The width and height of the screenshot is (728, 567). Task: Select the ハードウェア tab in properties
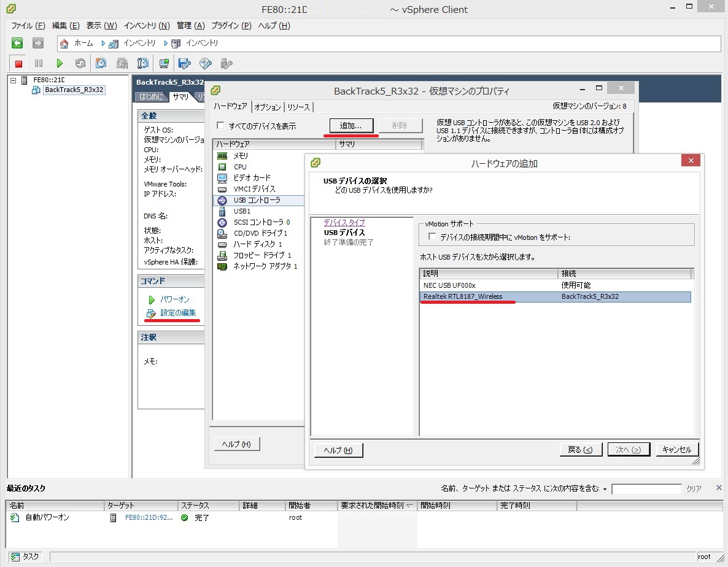coord(230,106)
